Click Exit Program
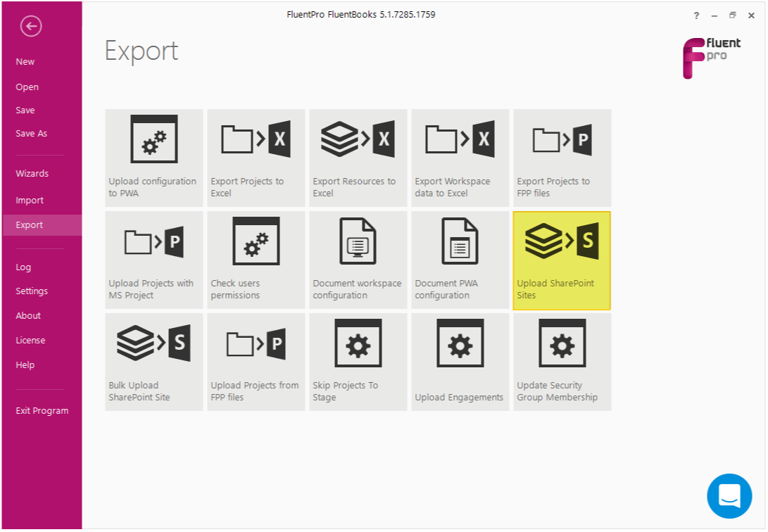768x532 pixels. pyautogui.click(x=42, y=411)
